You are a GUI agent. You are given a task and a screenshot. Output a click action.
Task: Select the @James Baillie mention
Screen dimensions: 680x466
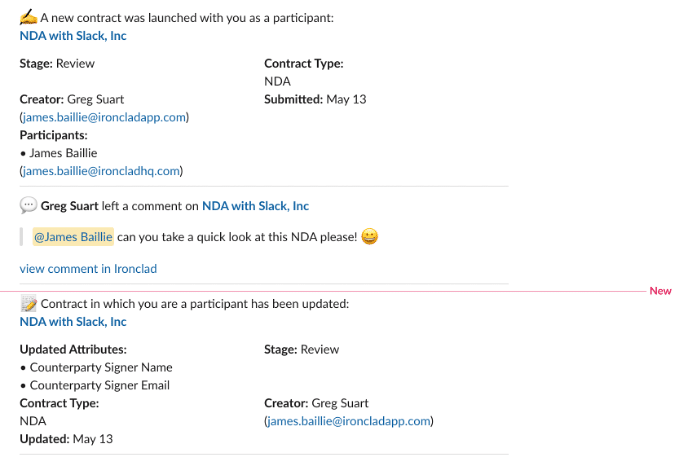73,237
